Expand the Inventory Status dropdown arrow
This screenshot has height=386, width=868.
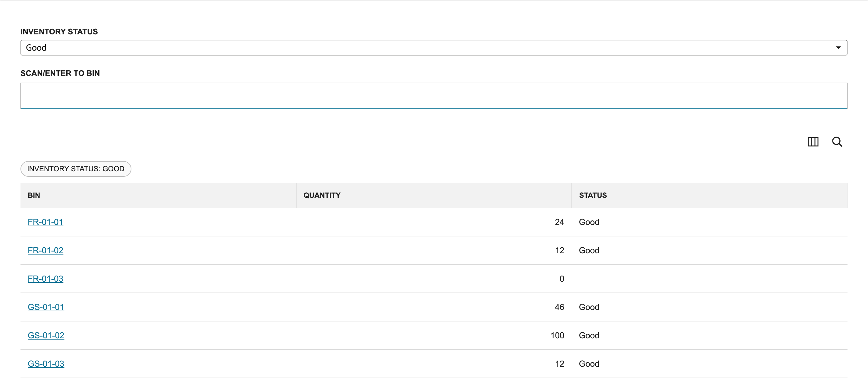(x=838, y=48)
